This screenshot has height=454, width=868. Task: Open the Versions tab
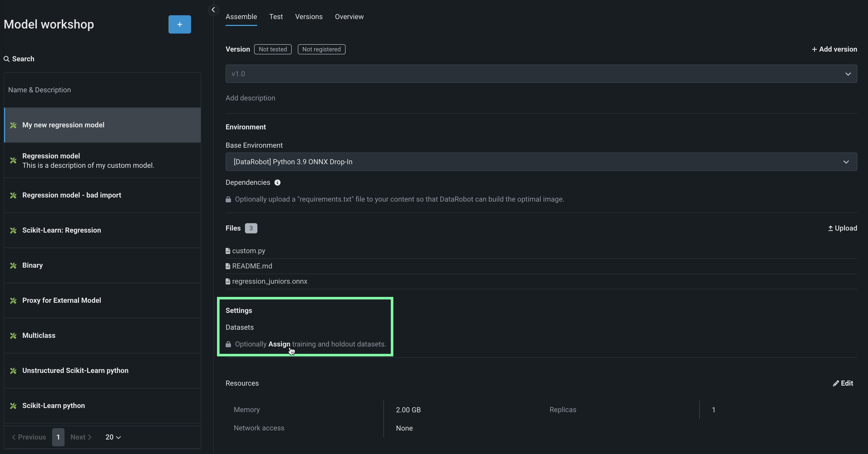309,17
